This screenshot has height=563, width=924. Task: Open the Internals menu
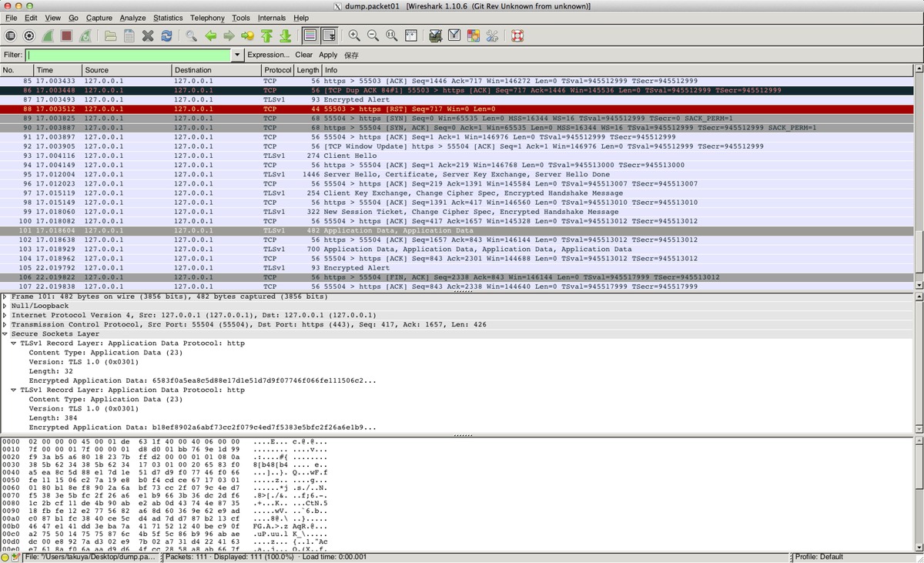[272, 18]
